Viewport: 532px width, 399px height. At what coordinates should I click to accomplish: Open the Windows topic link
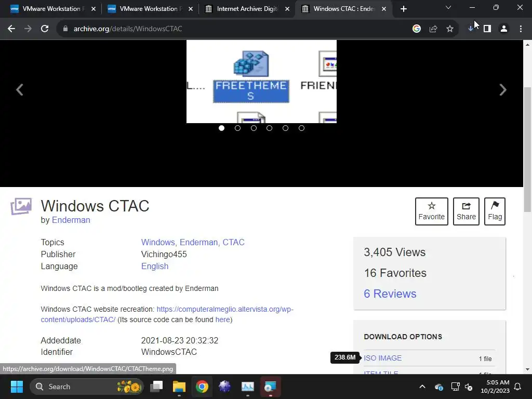(x=158, y=242)
